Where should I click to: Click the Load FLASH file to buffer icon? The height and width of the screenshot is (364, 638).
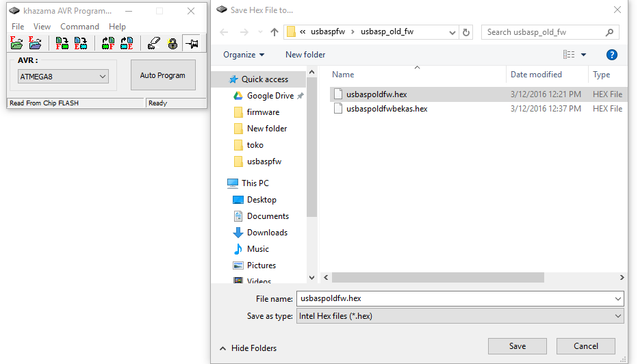pos(16,42)
